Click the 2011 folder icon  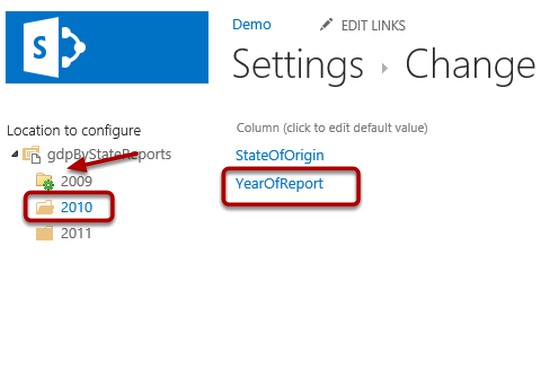pos(44,233)
